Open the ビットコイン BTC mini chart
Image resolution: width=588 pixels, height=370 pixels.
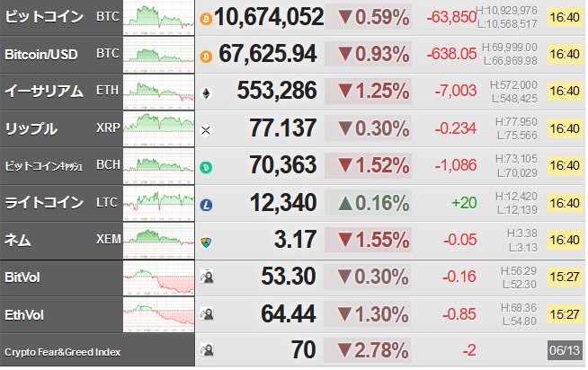158,18
